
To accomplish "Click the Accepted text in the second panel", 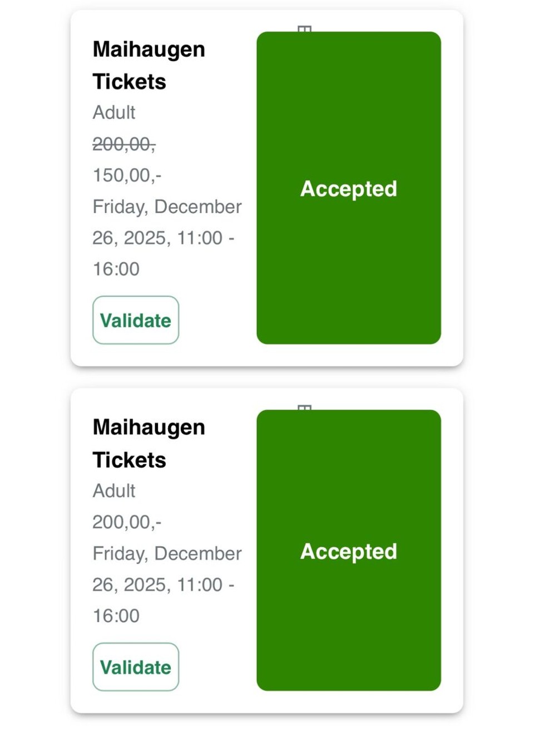I will point(348,551).
